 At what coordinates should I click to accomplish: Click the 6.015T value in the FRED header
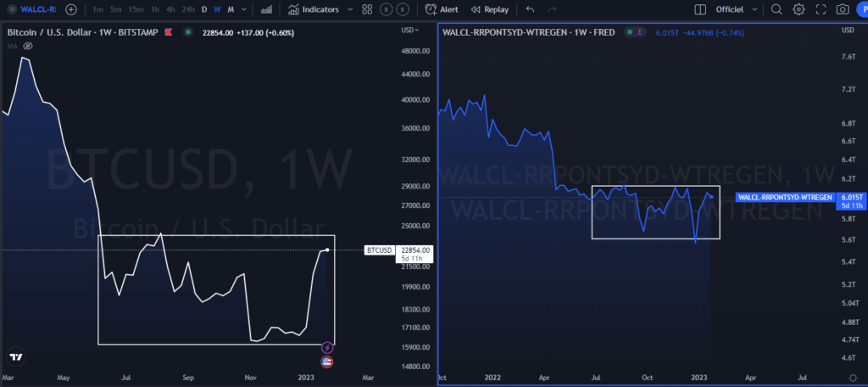pyautogui.click(x=665, y=33)
